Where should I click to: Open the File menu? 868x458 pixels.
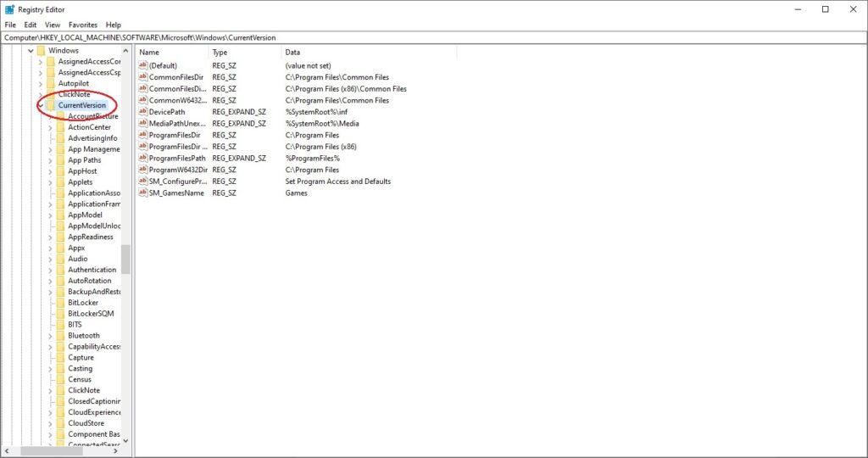[x=10, y=25]
